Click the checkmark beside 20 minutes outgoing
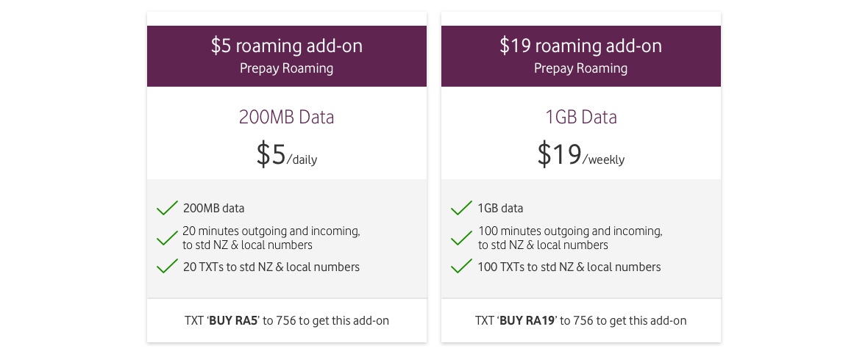This screenshot has width=868, height=357. click(167, 238)
